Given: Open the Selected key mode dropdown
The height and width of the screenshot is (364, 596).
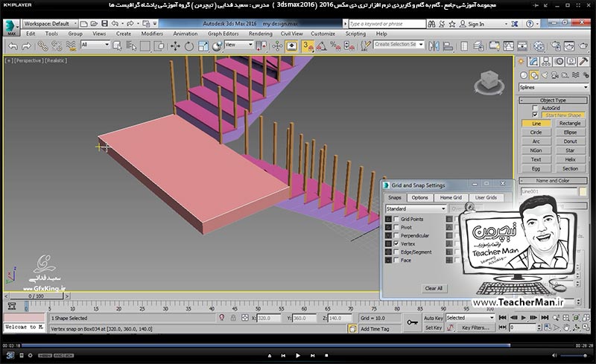Looking at the screenshot, I should coord(470,318).
